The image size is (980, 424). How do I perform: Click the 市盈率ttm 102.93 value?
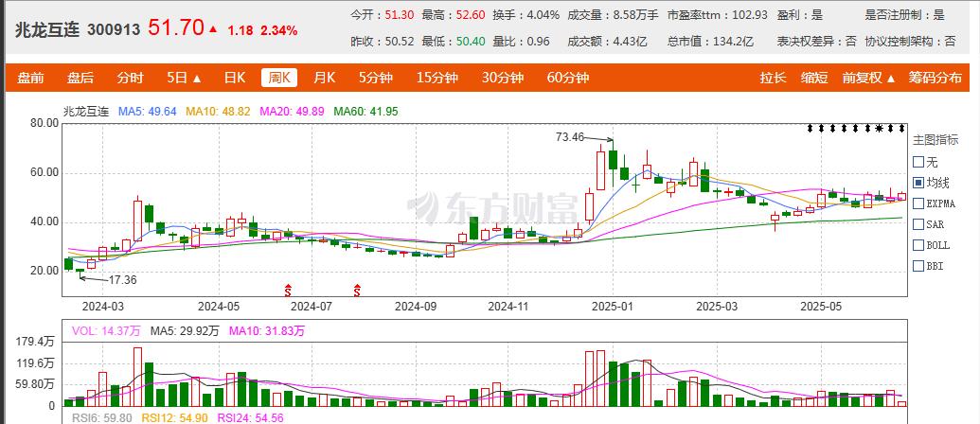(x=717, y=15)
